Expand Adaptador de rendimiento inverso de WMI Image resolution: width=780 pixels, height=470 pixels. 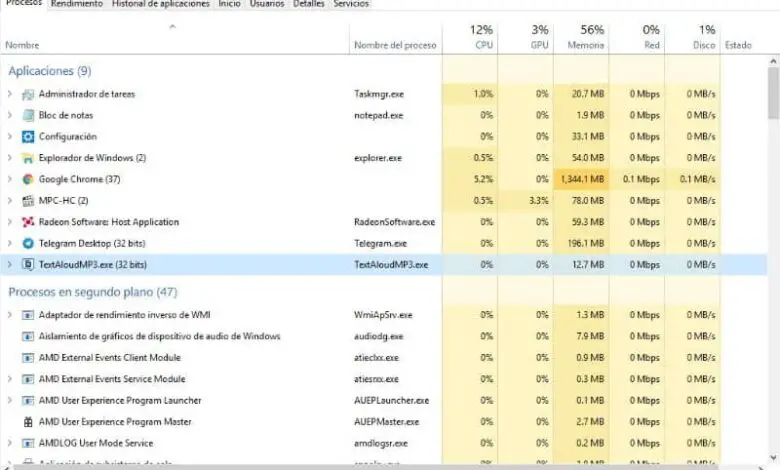(9, 315)
